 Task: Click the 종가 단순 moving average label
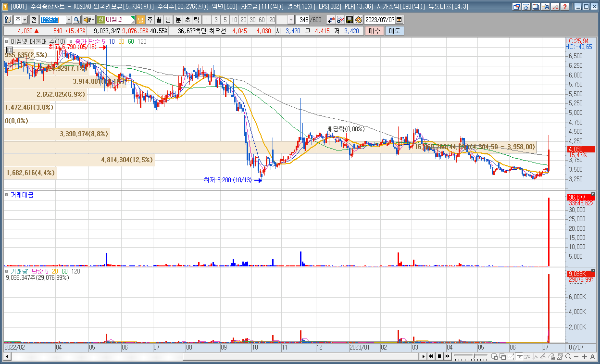87,42
